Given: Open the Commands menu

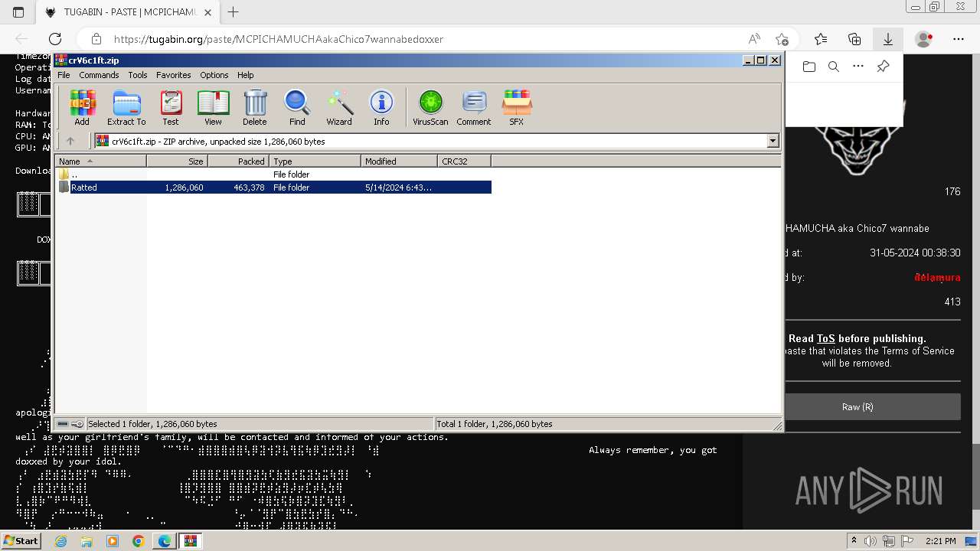Looking at the screenshot, I should (x=99, y=75).
